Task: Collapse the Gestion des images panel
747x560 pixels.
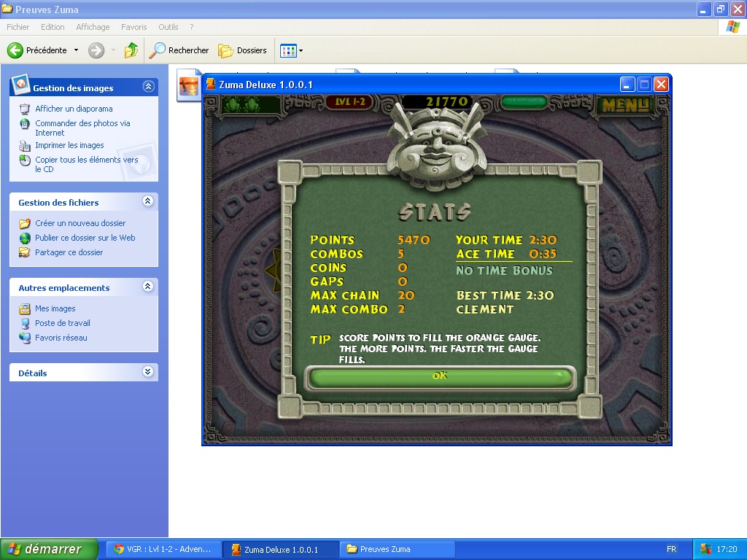Action: pyautogui.click(x=148, y=87)
